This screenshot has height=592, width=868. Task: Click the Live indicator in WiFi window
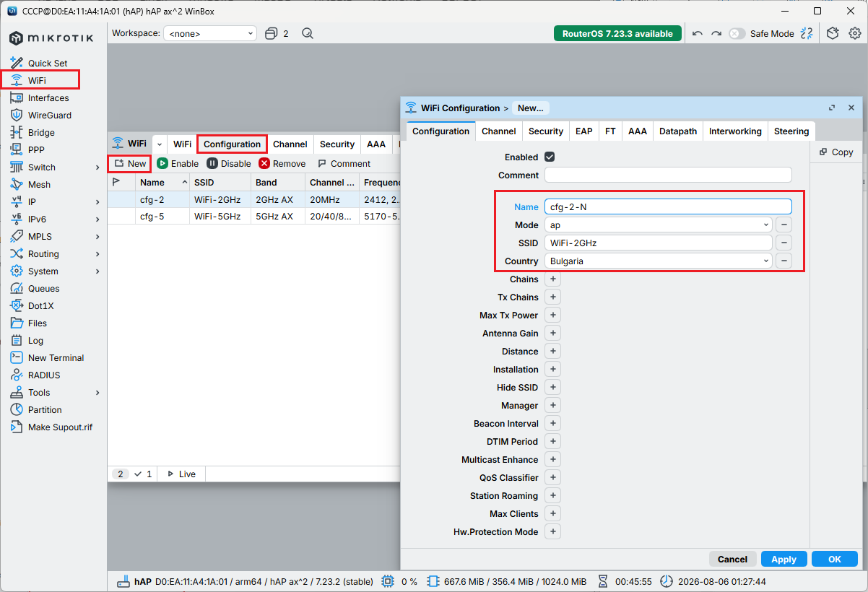click(181, 474)
